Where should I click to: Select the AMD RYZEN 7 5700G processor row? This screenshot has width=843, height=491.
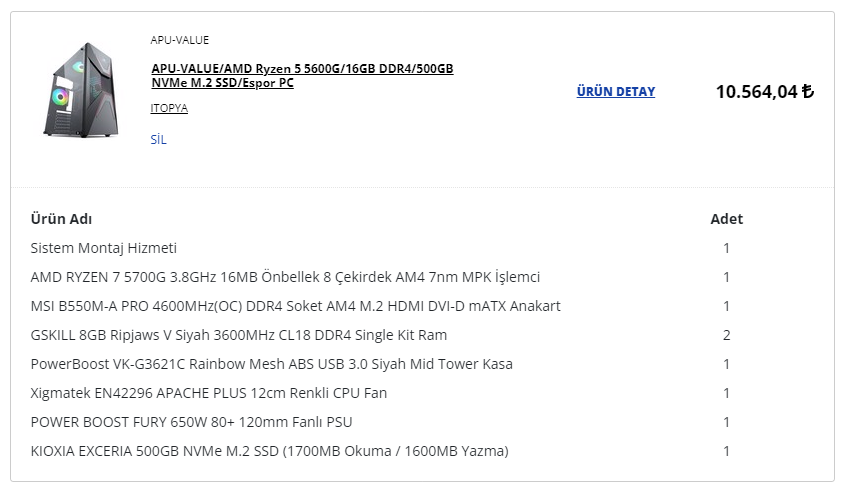coord(285,277)
